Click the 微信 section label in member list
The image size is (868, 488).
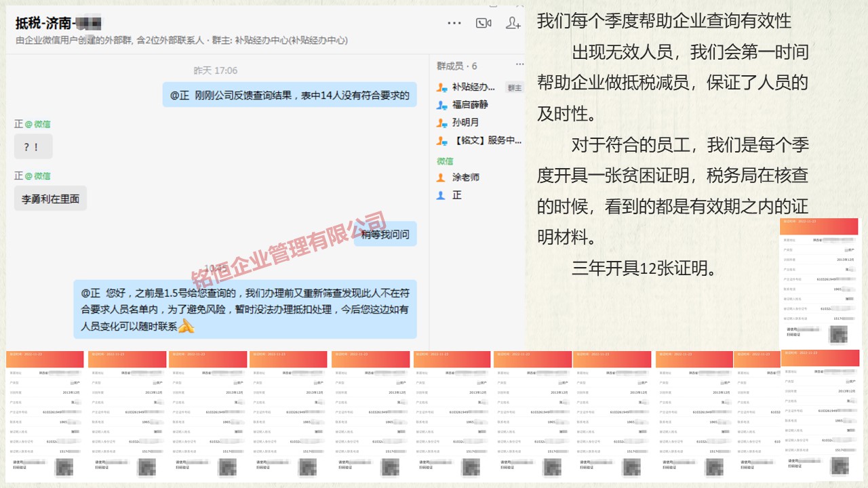click(445, 161)
